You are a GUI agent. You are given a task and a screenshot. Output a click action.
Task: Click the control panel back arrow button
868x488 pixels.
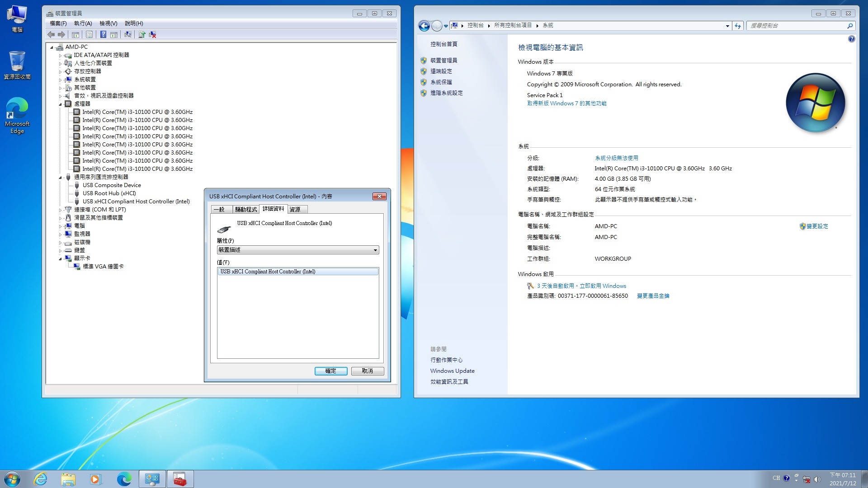coord(424,26)
